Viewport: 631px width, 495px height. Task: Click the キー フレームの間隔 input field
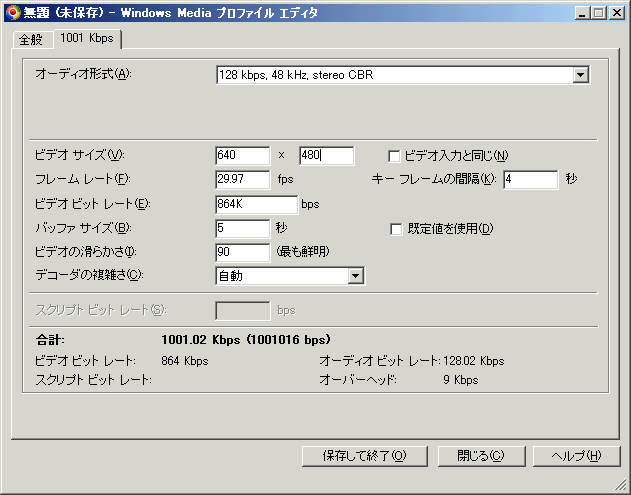pyautogui.click(x=529, y=180)
